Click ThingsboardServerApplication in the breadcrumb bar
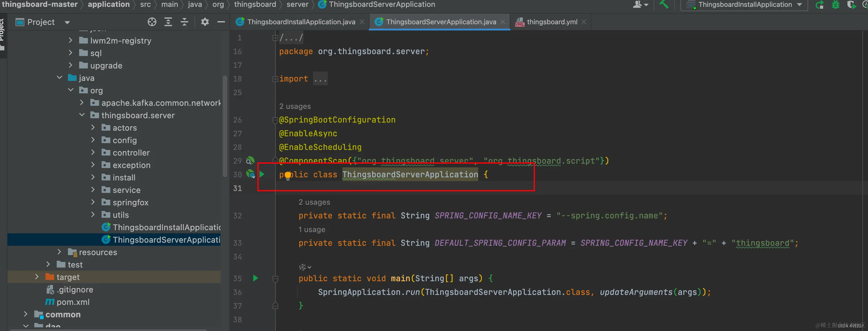 click(x=377, y=4)
